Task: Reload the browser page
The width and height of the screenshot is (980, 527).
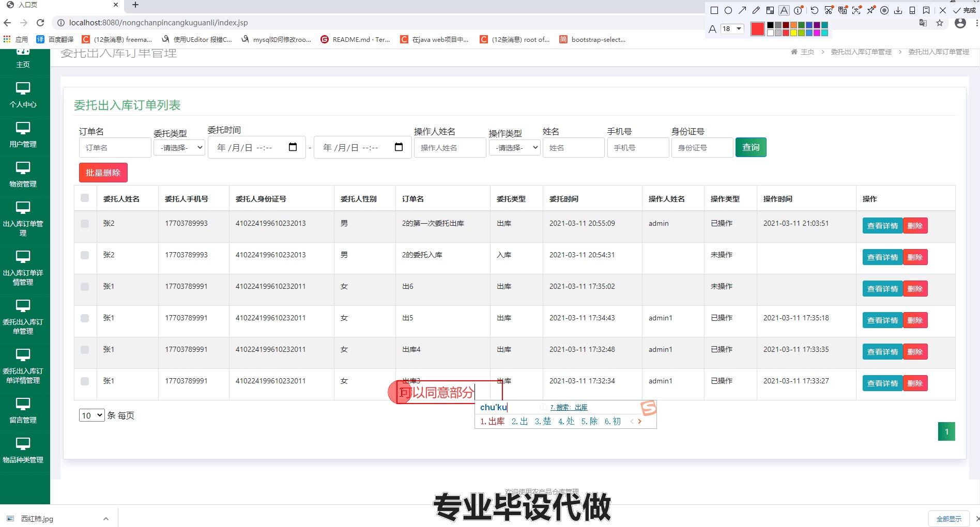Action: tap(40, 23)
